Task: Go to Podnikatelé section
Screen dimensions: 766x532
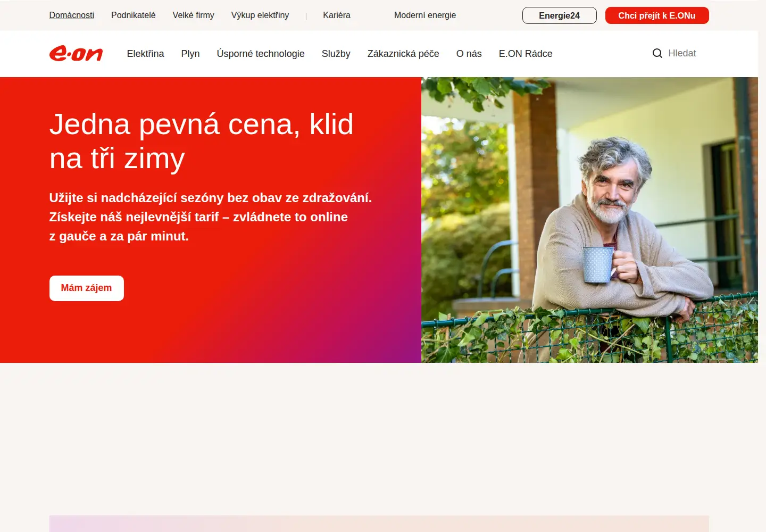Action: 134,15
